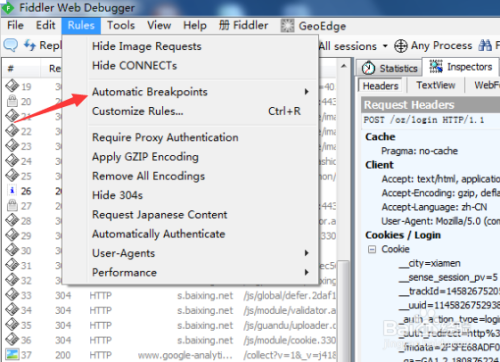Click the Inspectors tab icon
This screenshot has width=500, height=362.
[436, 66]
